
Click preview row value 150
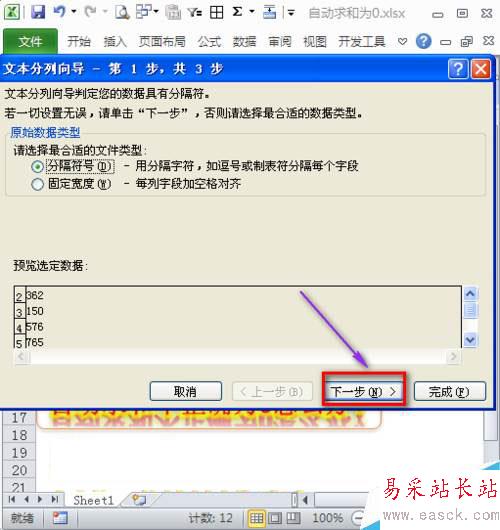(35, 311)
